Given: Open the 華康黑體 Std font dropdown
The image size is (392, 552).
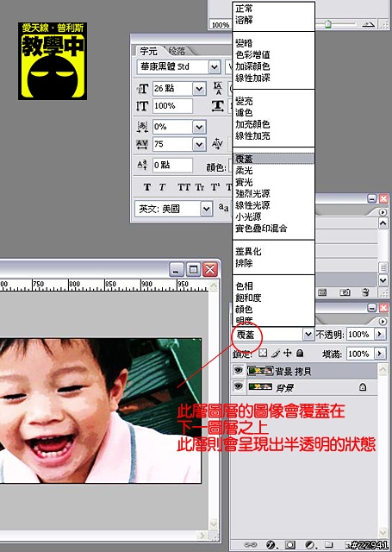Looking at the screenshot, I should pyautogui.click(x=215, y=67).
